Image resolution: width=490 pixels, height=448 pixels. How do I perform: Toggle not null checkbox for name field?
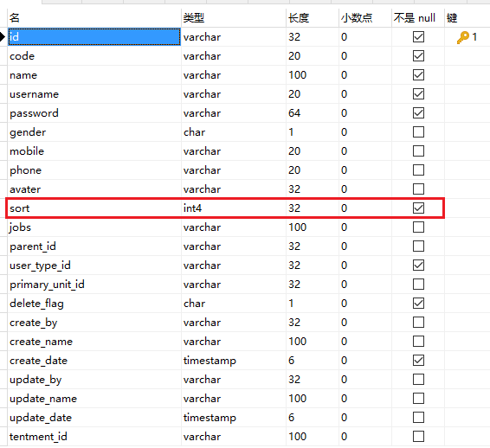pos(418,75)
